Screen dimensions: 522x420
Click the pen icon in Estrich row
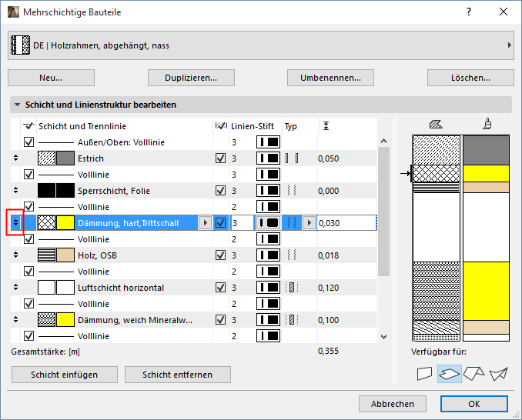pyautogui.click(x=268, y=158)
